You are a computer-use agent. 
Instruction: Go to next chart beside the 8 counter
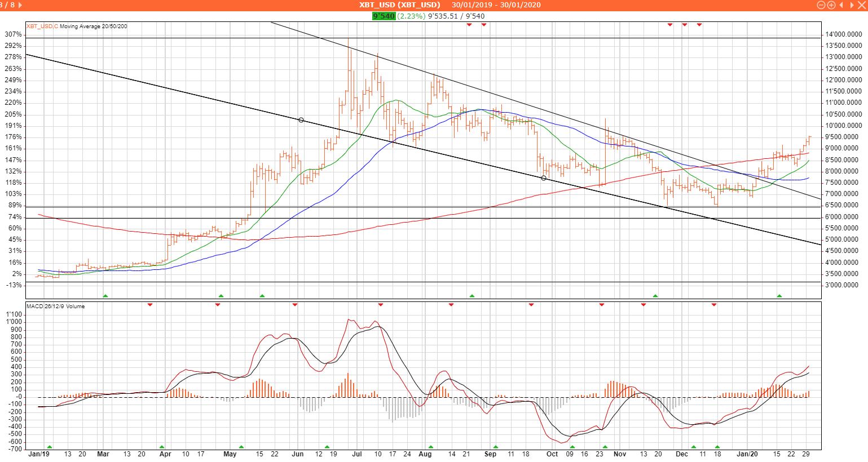20,5
